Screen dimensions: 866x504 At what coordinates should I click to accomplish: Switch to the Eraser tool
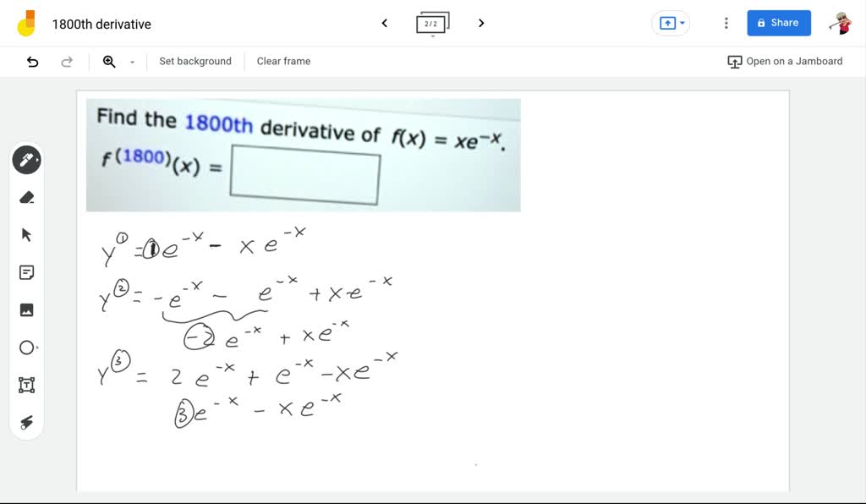26,197
